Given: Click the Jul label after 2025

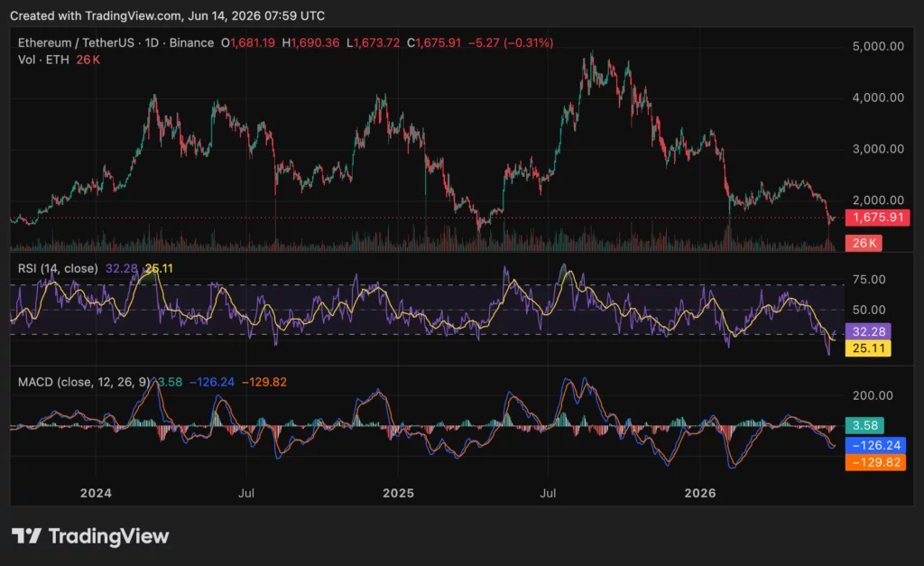Looking at the screenshot, I should pyautogui.click(x=548, y=493).
